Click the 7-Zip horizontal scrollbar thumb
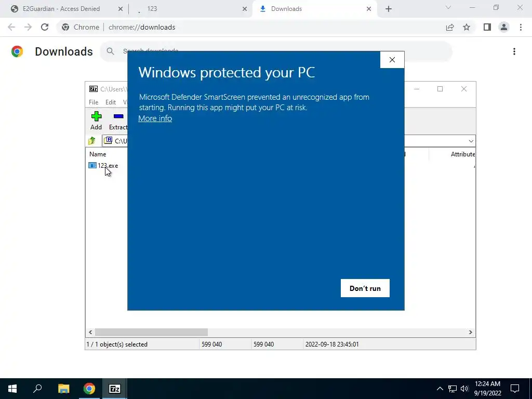Viewport: 532px width, 399px height. [151, 332]
